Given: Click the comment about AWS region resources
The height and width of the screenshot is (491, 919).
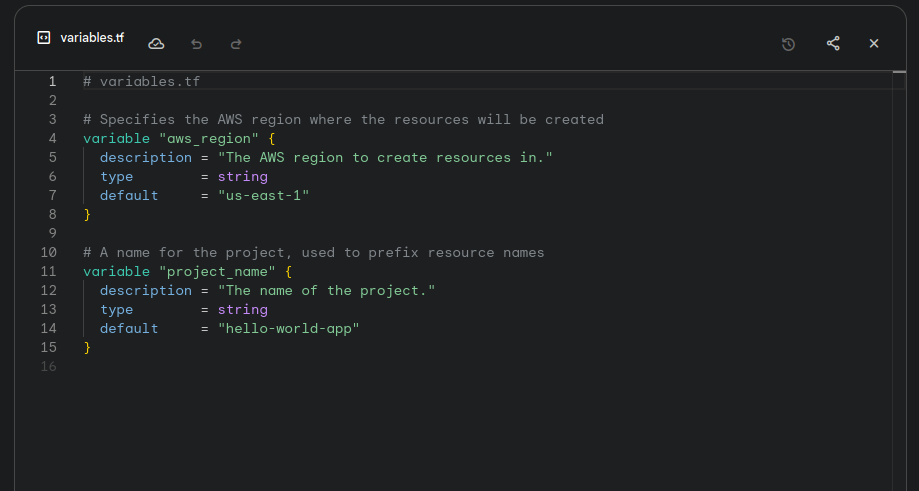Looking at the screenshot, I should click(343, 120).
